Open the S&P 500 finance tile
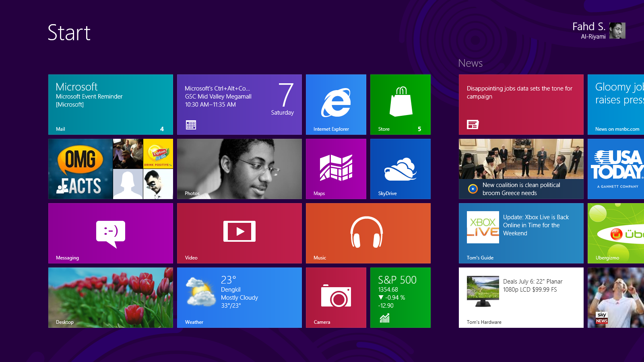 [x=400, y=297]
